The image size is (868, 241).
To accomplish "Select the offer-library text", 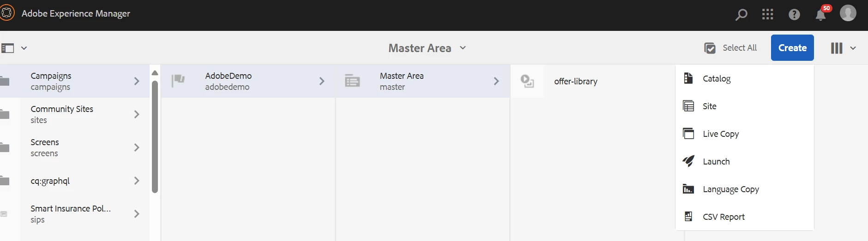I will coord(576,81).
